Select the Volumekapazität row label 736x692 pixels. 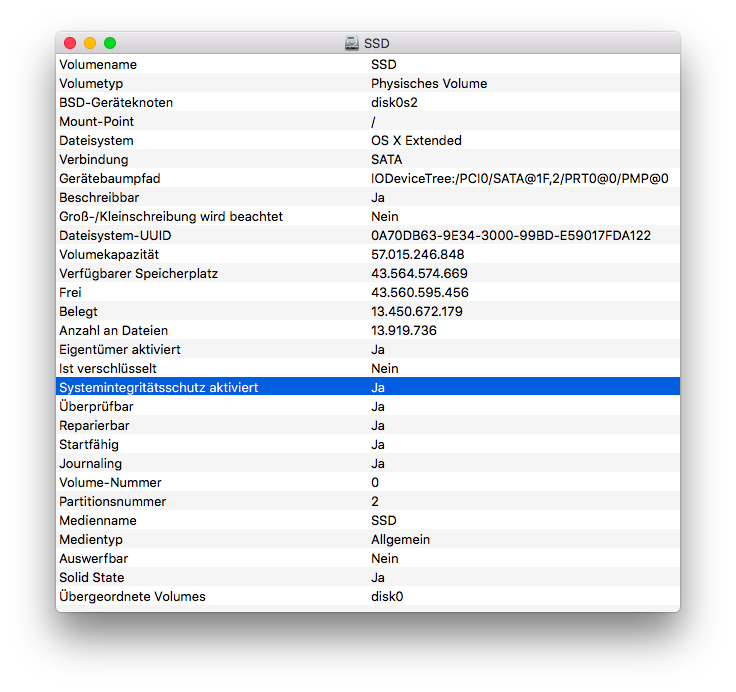point(109,255)
